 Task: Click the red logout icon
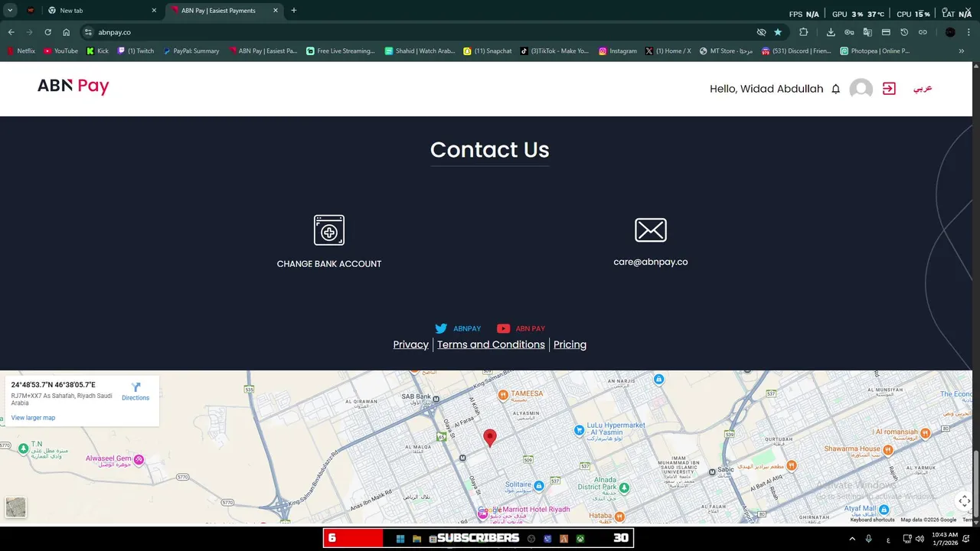click(x=889, y=89)
